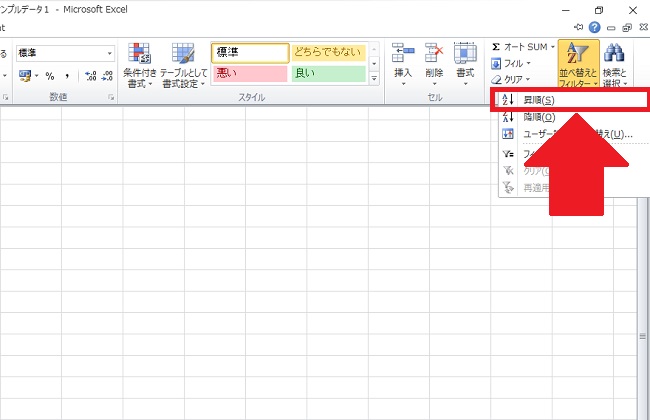
Task: Apply comma style number format
Action: pyautogui.click(x=67, y=76)
